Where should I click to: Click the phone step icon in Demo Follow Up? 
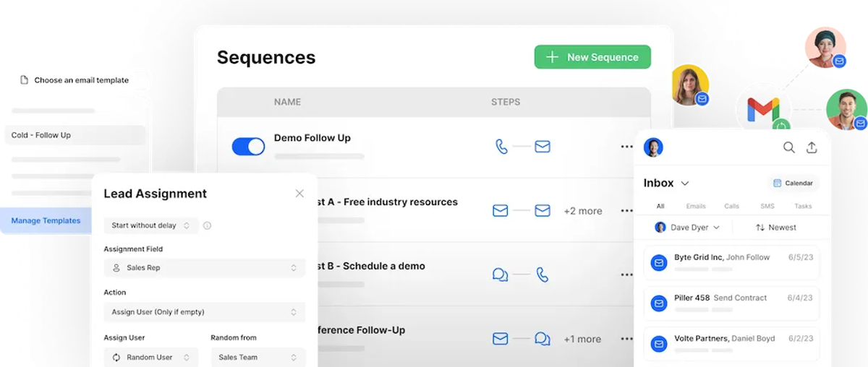(501, 147)
